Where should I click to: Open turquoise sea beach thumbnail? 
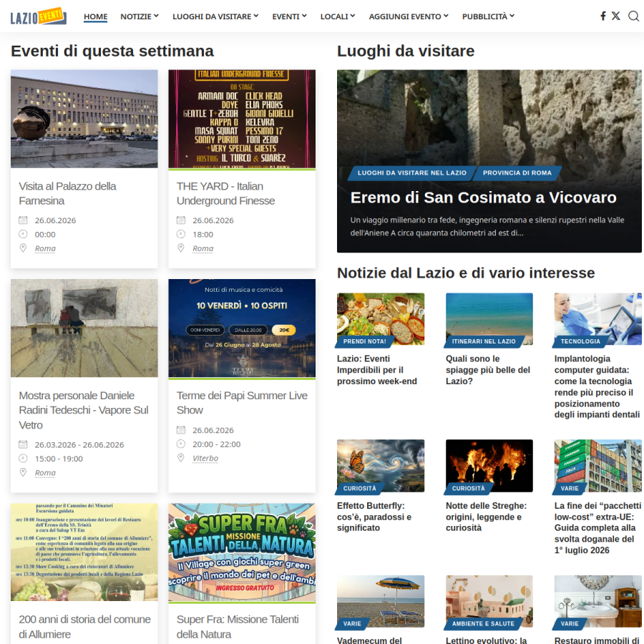point(489,318)
